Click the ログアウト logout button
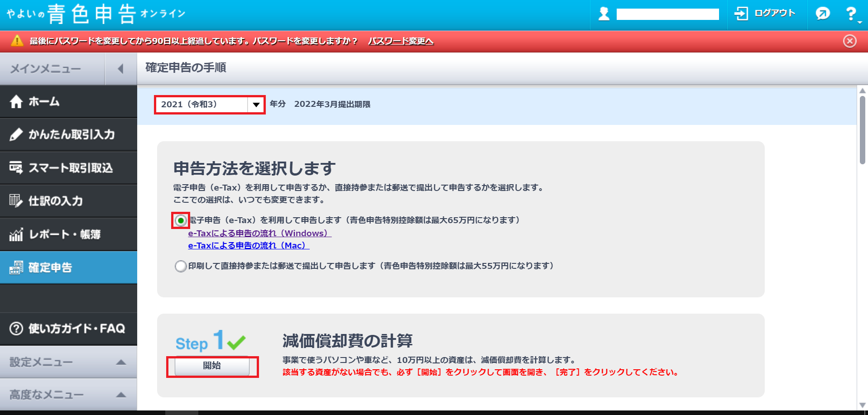Viewport: 868px width, 415px height. (765, 14)
